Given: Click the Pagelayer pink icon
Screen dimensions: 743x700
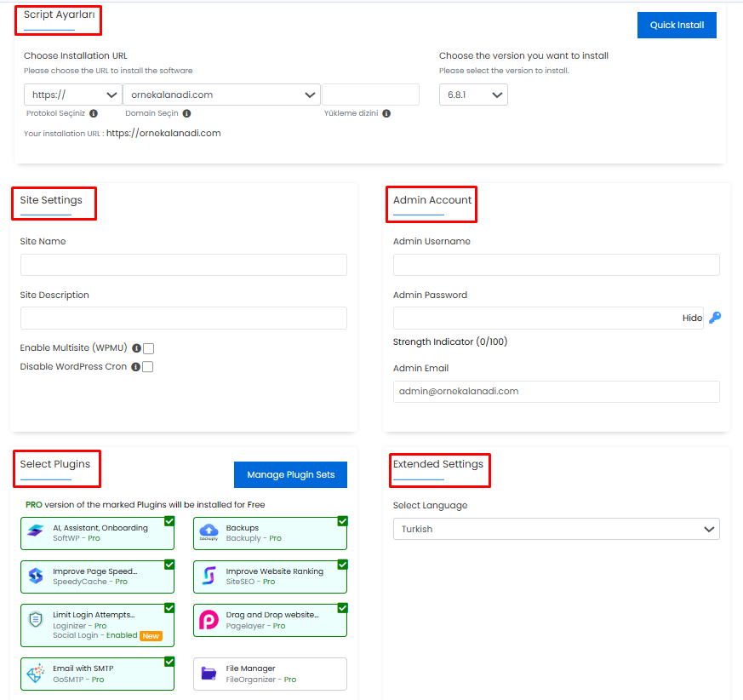Looking at the screenshot, I should point(209,620).
